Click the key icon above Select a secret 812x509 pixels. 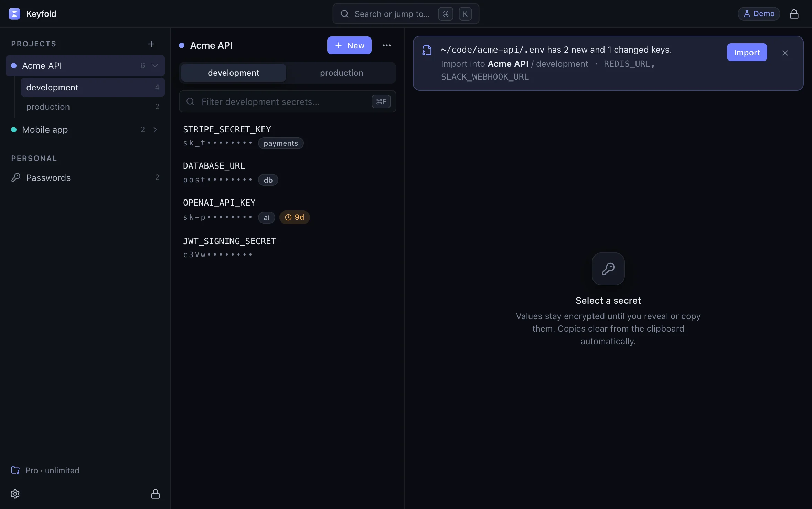click(x=608, y=269)
